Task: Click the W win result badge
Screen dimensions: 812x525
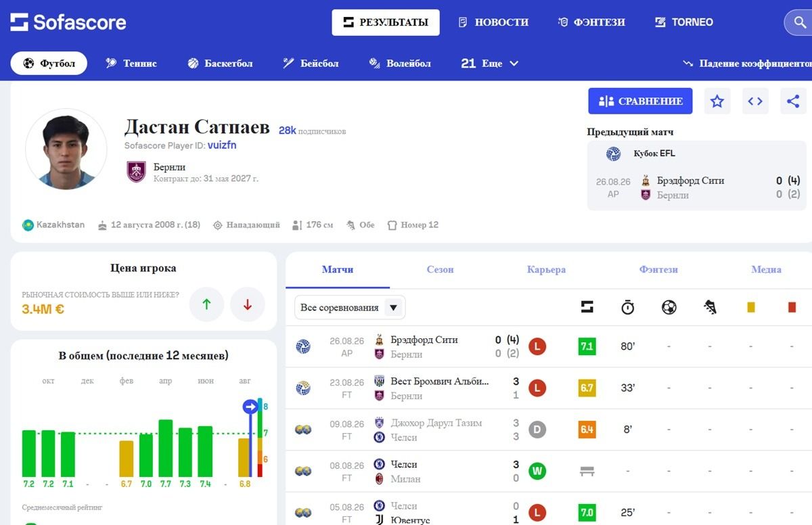Action: (537, 472)
